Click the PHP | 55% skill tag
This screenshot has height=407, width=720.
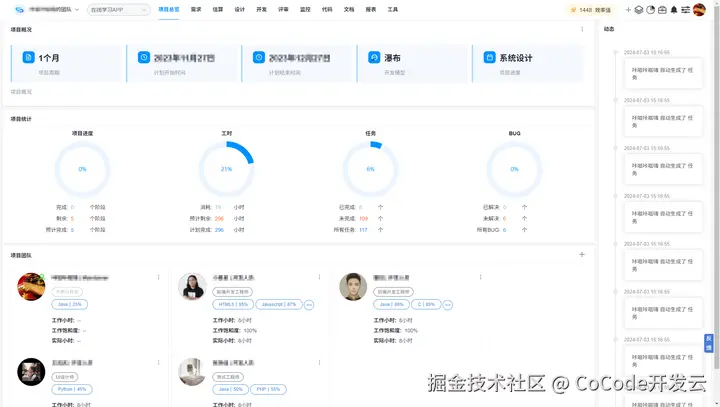pyautogui.click(x=268, y=389)
